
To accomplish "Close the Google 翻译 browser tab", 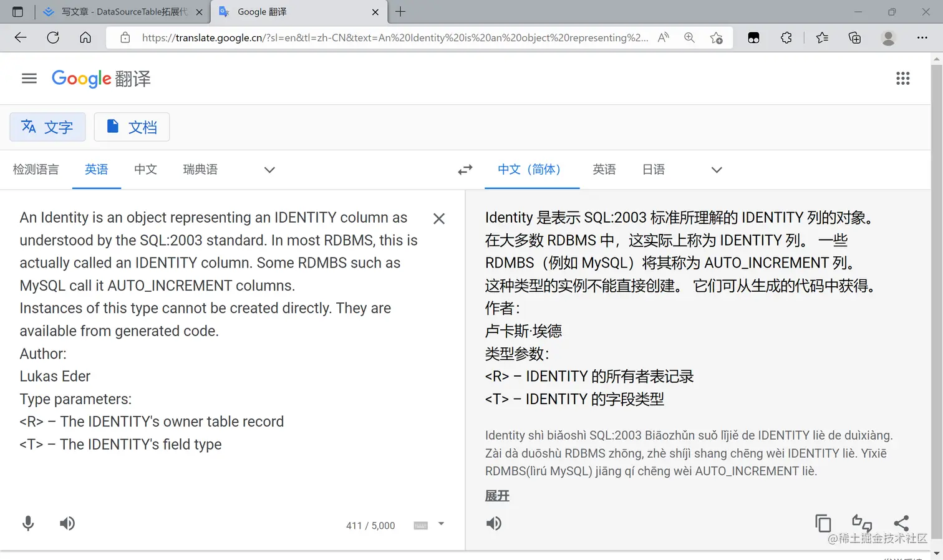I will [x=375, y=12].
